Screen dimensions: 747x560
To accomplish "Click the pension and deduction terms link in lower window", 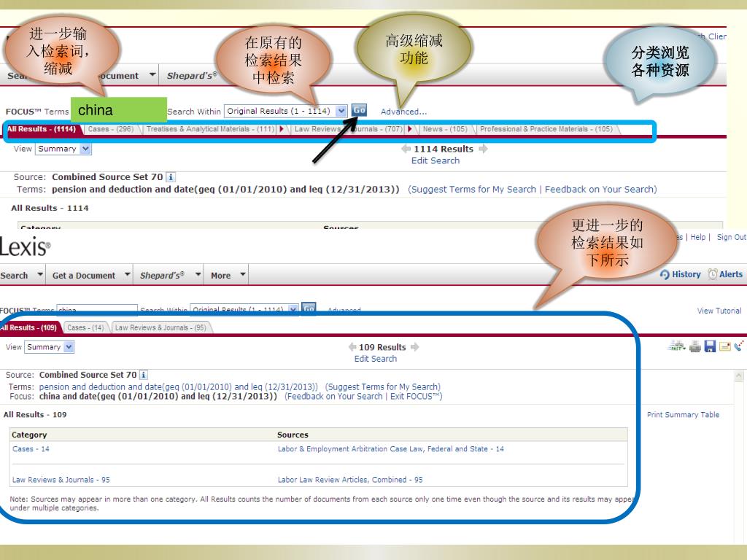I will 178,386.
